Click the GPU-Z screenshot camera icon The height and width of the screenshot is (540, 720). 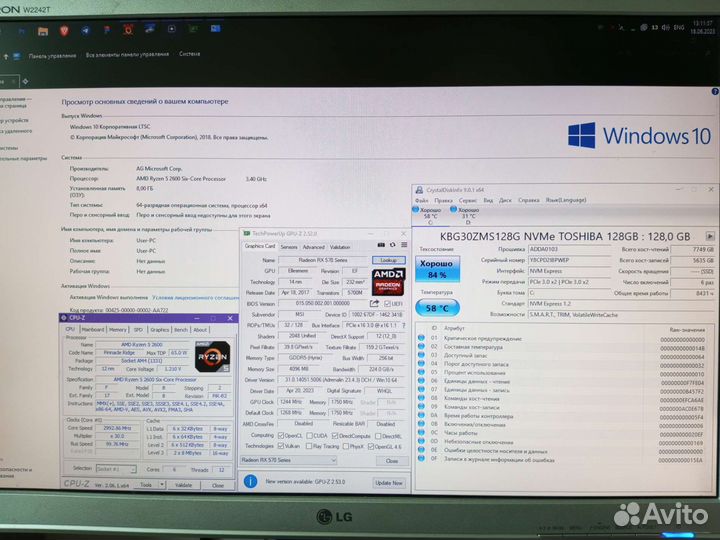[x=381, y=245]
